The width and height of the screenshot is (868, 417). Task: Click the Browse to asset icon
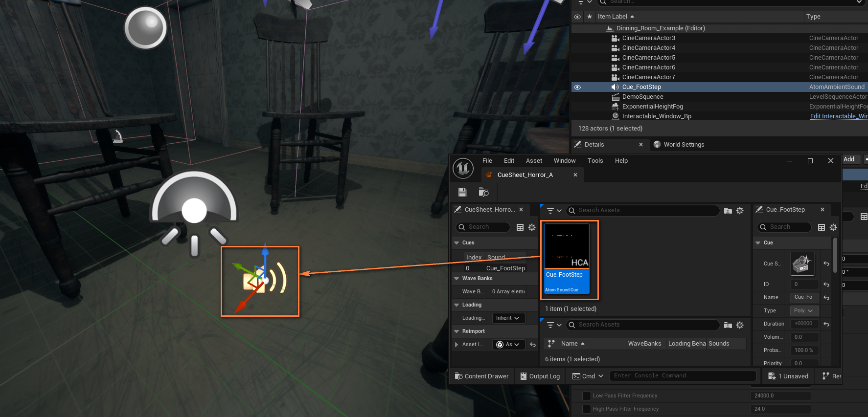pos(483,192)
